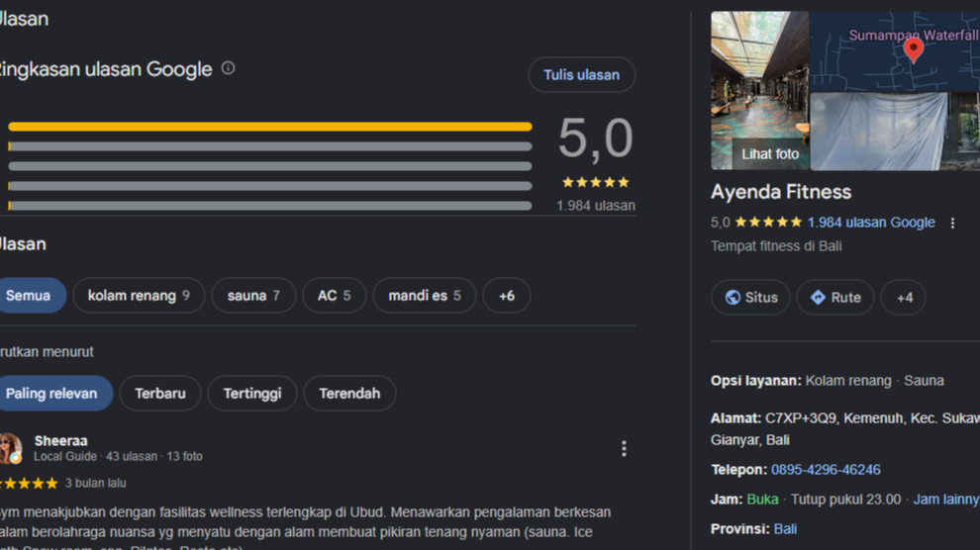Click the Buka open status text
Viewport: 980px width, 550px height.
(762, 500)
